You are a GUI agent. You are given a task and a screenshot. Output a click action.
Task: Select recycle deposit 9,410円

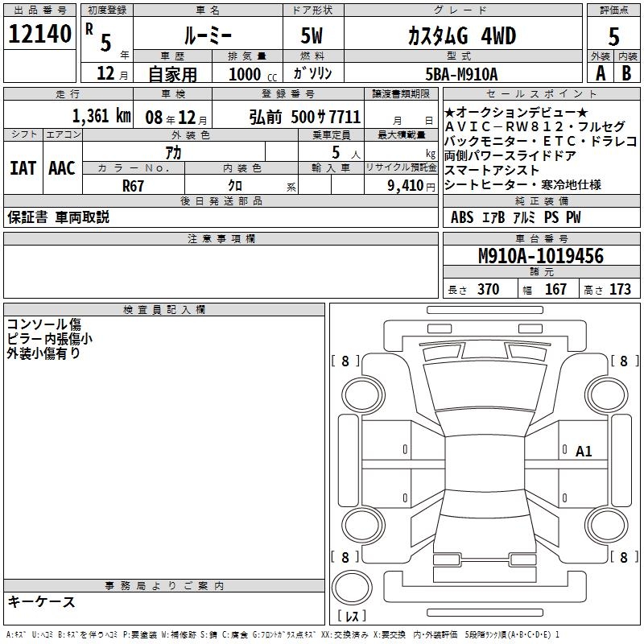pos(411,186)
